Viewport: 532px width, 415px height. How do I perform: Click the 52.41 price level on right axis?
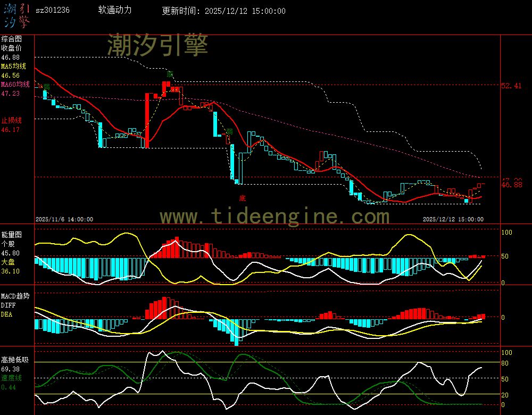point(511,86)
